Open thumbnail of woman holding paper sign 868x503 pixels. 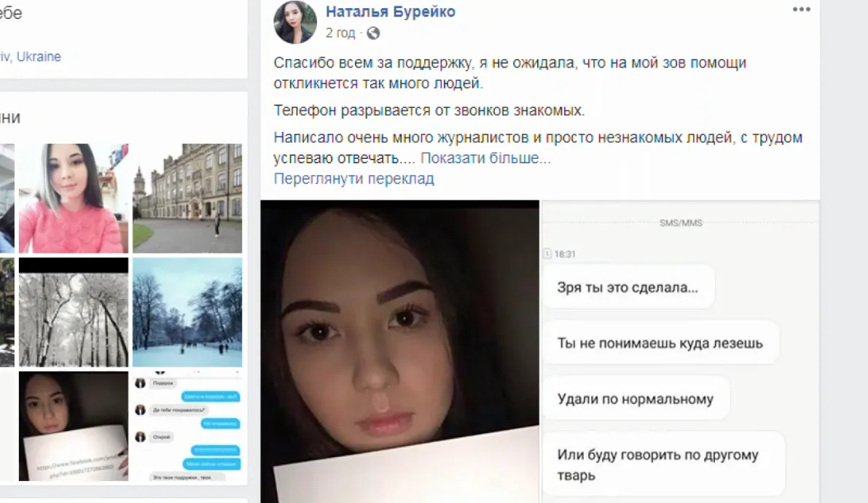pyautogui.click(x=74, y=426)
